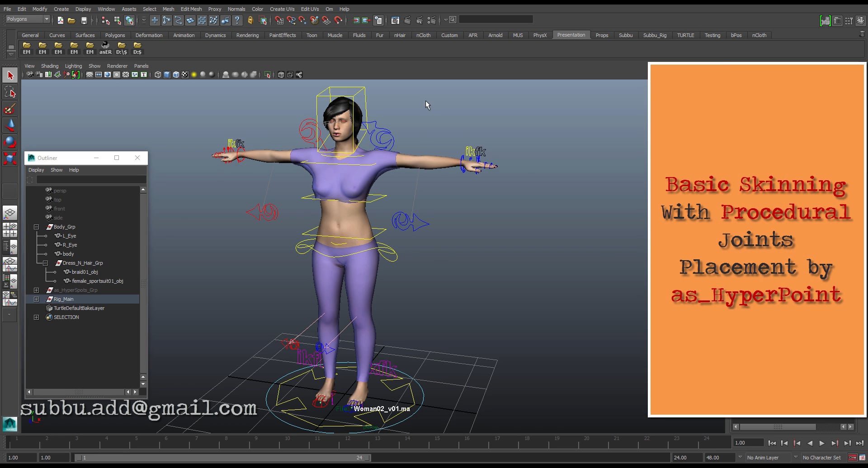The height and width of the screenshot is (468, 868).
Task: Switch to the Subbu_Rig shelf tab
Action: [655, 35]
